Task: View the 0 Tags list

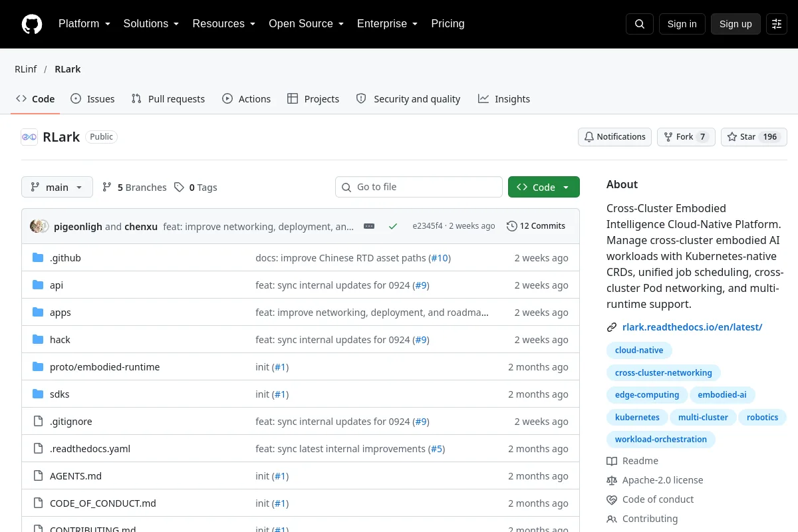Action: (x=196, y=188)
